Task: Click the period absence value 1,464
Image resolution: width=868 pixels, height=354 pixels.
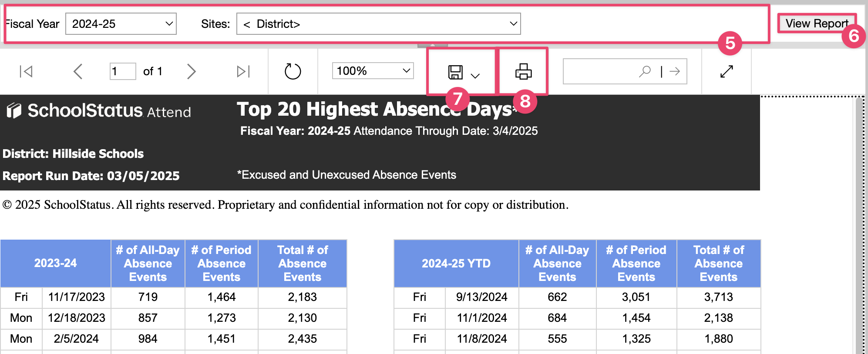Action: click(222, 297)
